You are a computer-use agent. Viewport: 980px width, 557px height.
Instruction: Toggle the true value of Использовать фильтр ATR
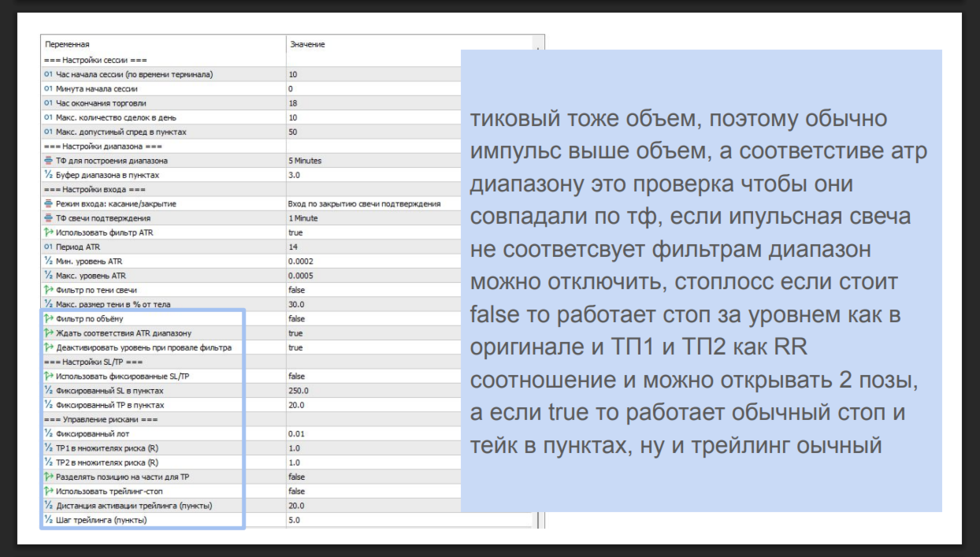click(x=373, y=232)
